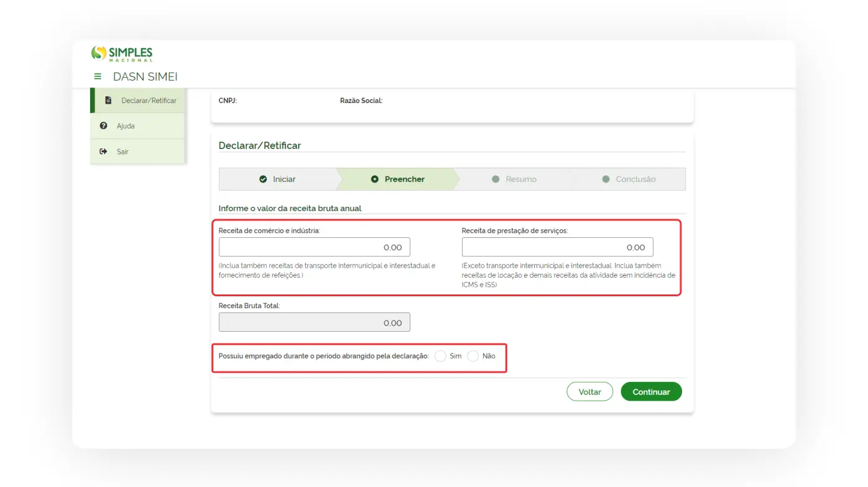Click the Preencher step circle icon

click(x=375, y=180)
